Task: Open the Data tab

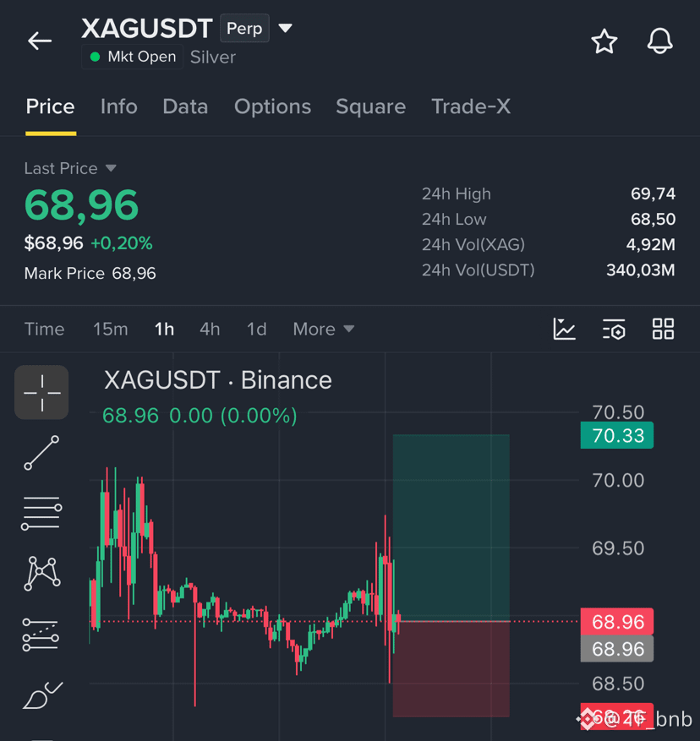Action: 185,106
